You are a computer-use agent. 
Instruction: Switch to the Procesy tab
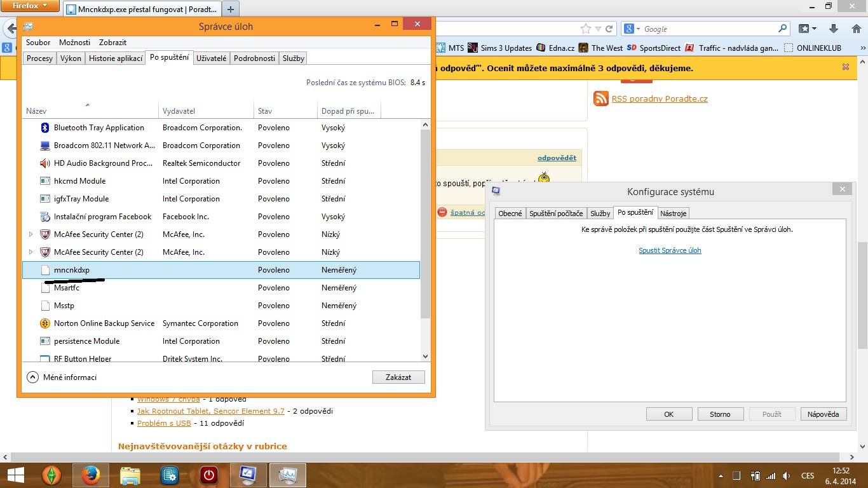tap(40, 58)
